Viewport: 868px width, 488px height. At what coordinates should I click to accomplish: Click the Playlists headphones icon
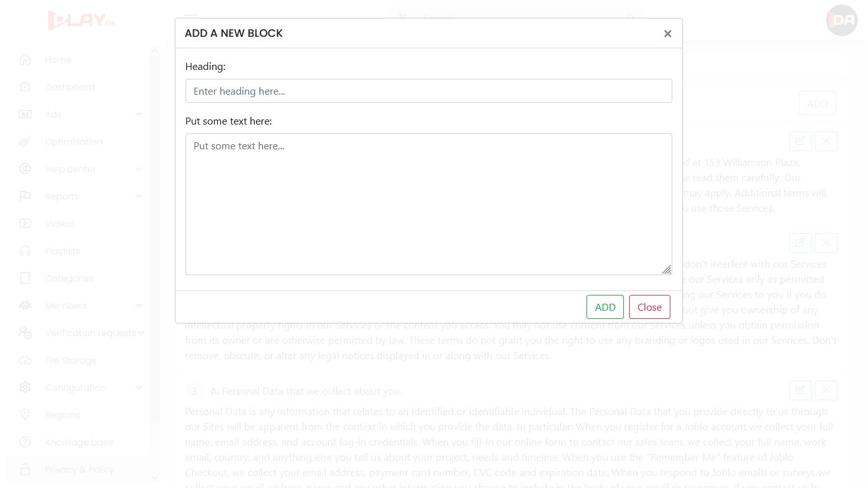[25, 251]
